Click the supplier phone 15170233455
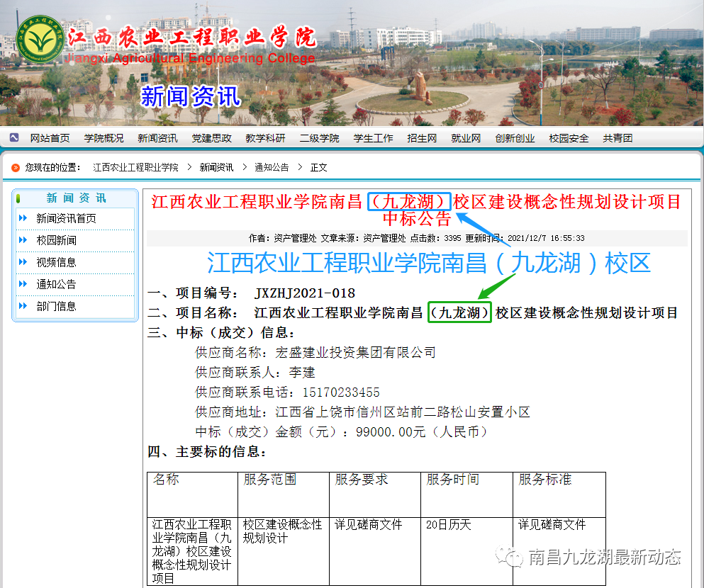This screenshot has width=704, height=588. 341,392
